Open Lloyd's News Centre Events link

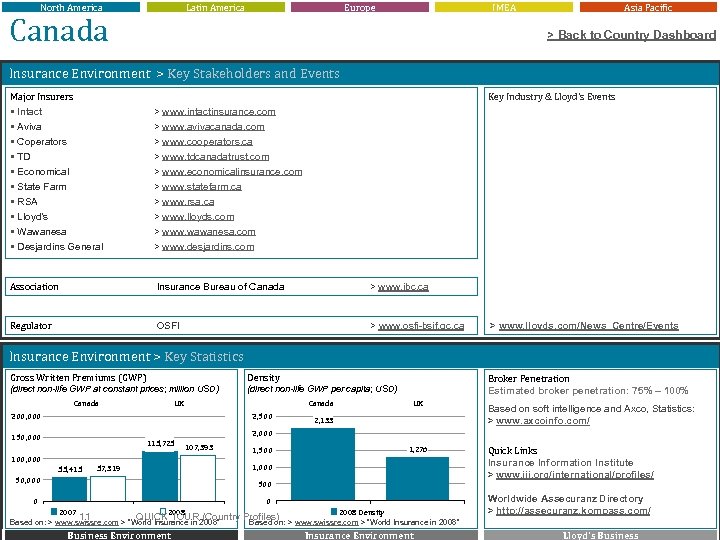[589, 326]
